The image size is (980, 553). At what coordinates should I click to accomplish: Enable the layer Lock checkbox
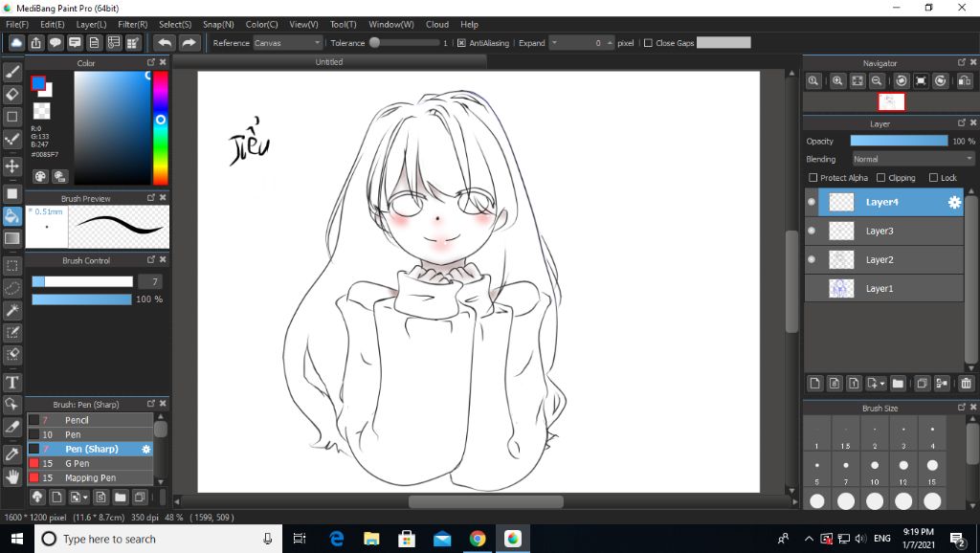[x=933, y=177]
